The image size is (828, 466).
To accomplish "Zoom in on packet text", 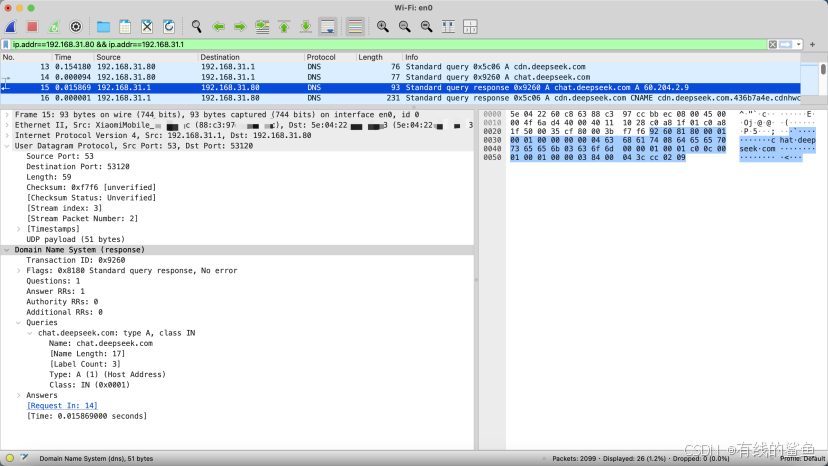I will (x=383, y=26).
